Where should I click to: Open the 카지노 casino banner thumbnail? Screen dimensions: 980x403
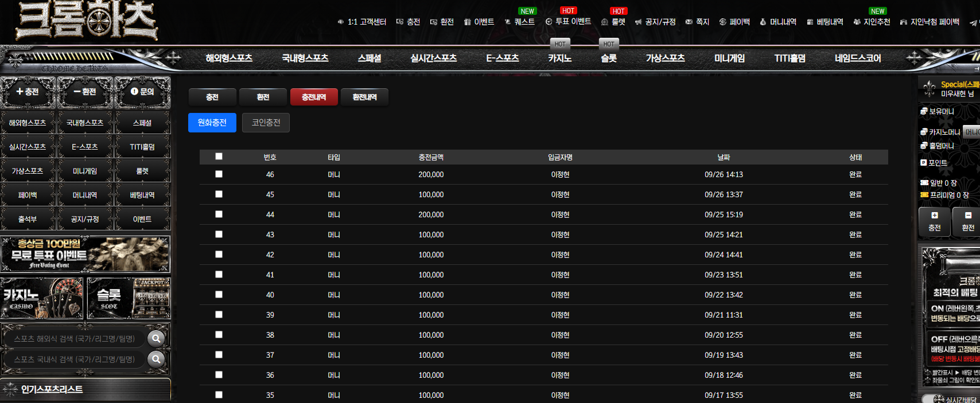pos(42,298)
